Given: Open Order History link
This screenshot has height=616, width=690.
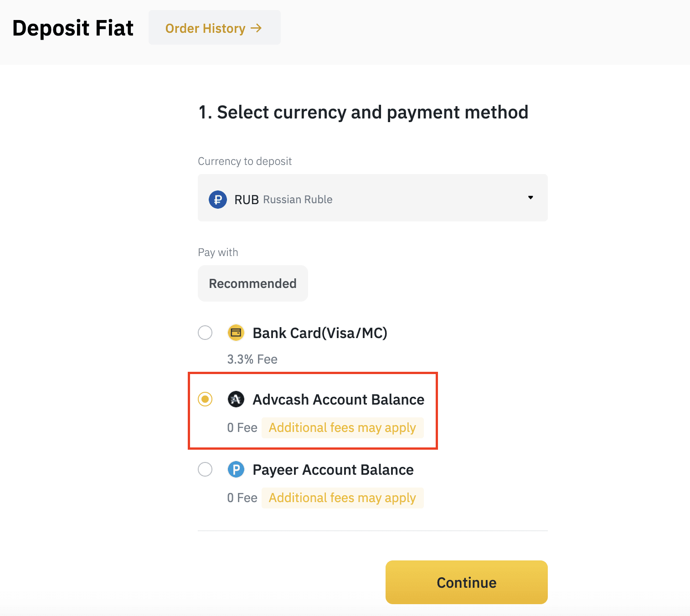Looking at the screenshot, I should click(215, 27).
